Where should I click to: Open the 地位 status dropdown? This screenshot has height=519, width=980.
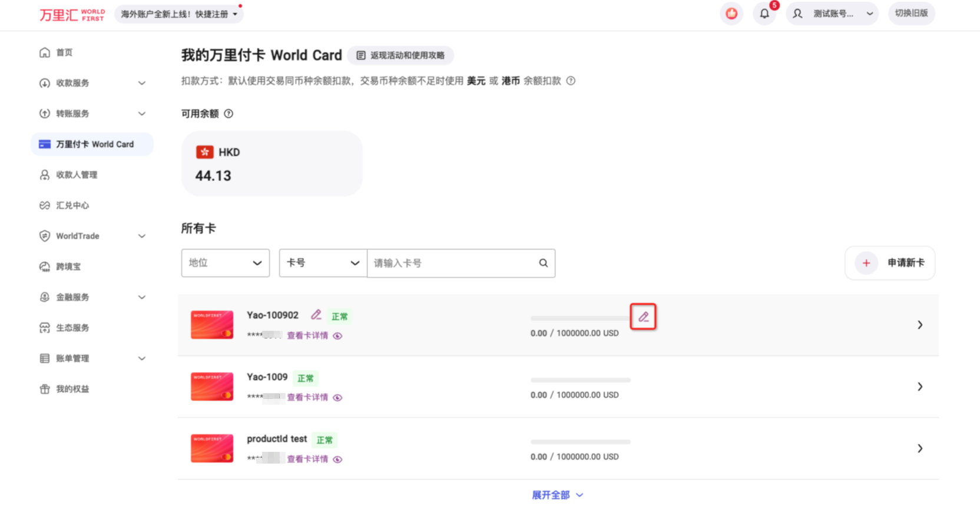(226, 263)
